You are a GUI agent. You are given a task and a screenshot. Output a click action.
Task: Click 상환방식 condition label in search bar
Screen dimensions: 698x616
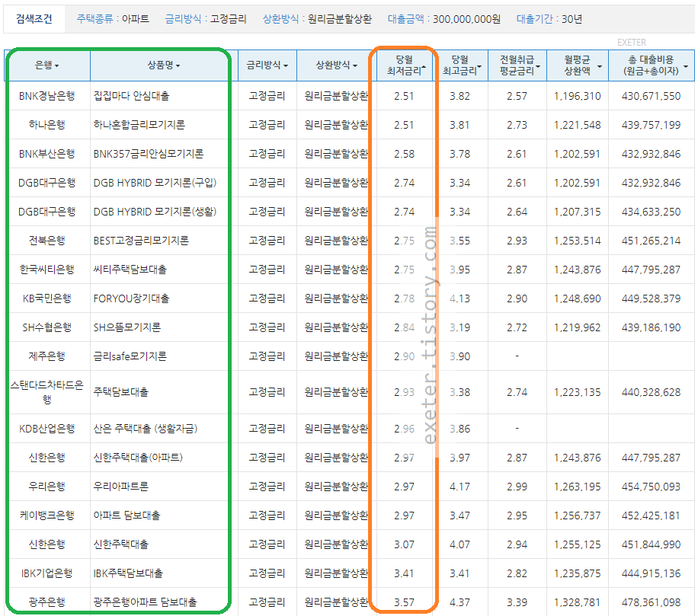(280, 19)
